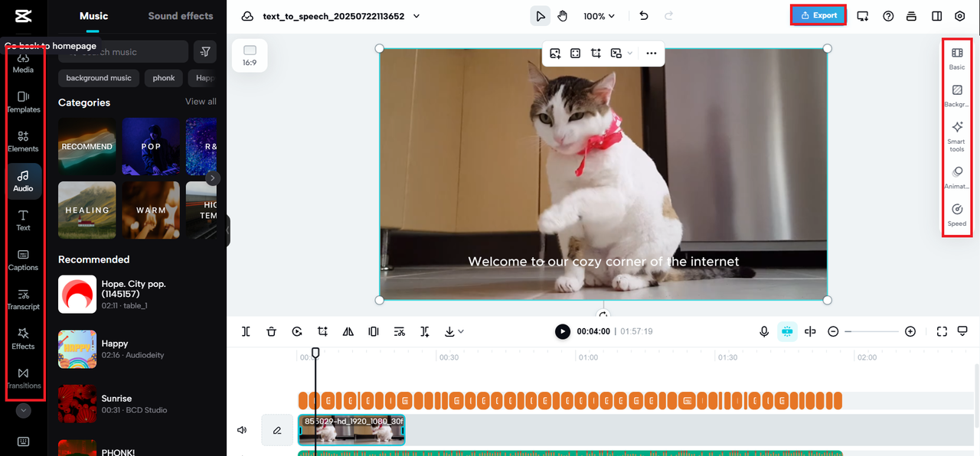The height and width of the screenshot is (456, 980).
Task: Zoom in the timeline
Action: coord(910,331)
